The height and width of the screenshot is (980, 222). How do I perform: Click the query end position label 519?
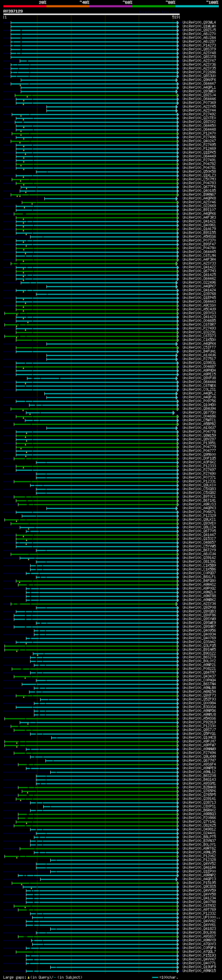[x=175, y=17]
